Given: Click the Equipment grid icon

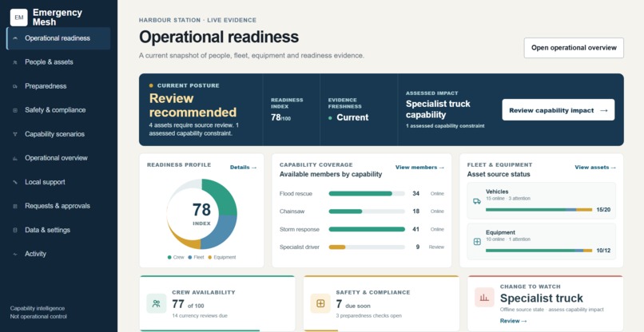Looking at the screenshot, I should (477, 242).
